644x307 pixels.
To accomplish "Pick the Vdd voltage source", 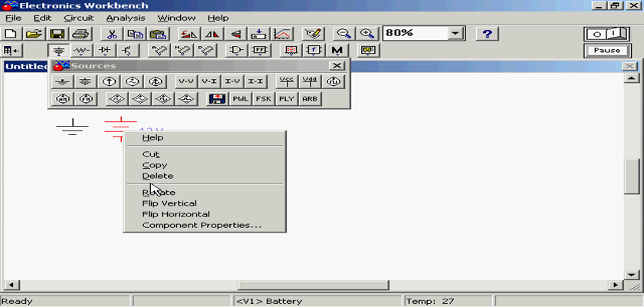I will pos(310,82).
